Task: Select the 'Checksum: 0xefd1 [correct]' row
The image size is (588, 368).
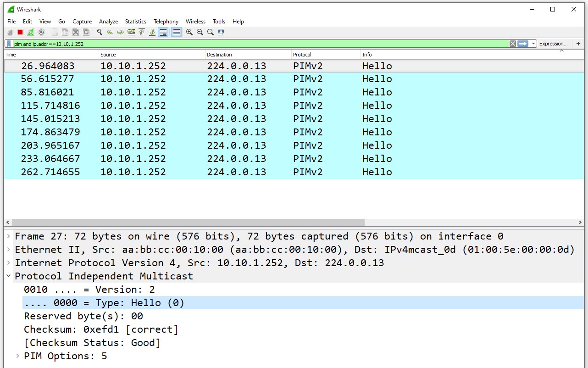Action: (x=303, y=329)
